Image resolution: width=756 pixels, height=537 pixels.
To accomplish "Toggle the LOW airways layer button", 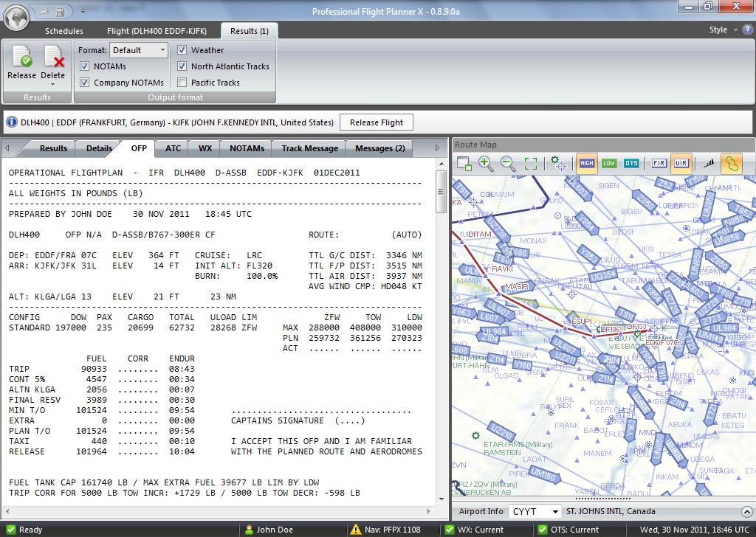I will (x=609, y=163).
